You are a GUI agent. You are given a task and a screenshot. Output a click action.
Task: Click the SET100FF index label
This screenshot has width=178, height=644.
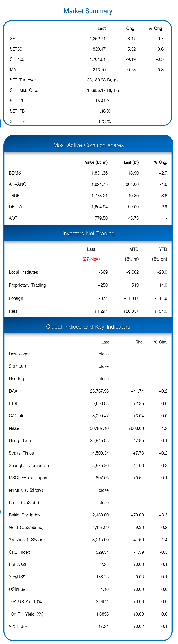click(19, 59)
